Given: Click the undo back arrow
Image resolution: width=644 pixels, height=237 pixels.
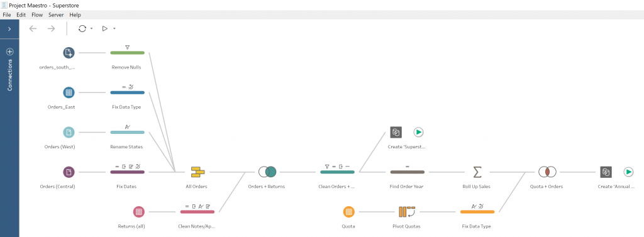Looking at the screenshot, I should pos(33,28).
